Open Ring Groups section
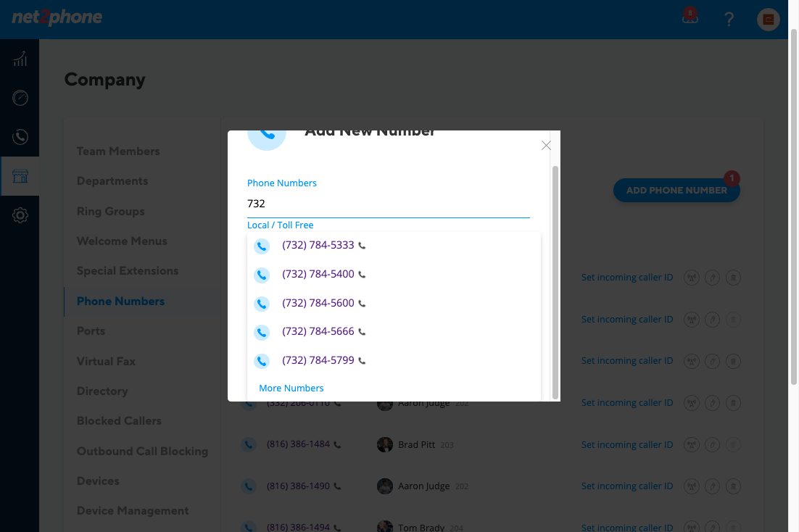 [111, 211]
